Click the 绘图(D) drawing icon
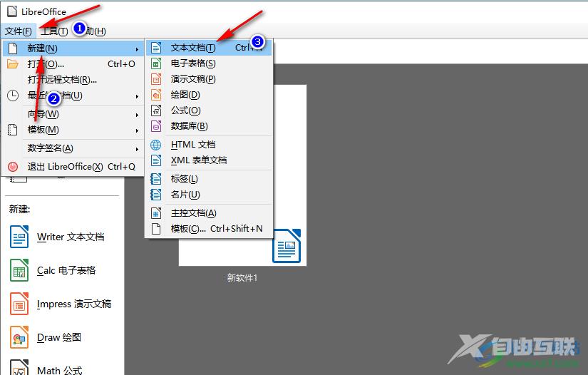 [x=156, y=95]
